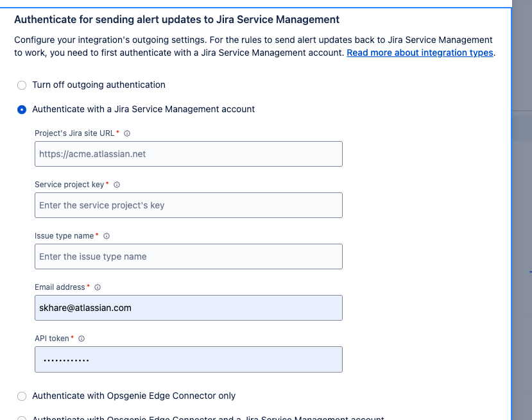Viewport: 532px width, 420px height.
Task: Click the "Service project key" label text
Action: pyautogui.click(x=69, y=185)
